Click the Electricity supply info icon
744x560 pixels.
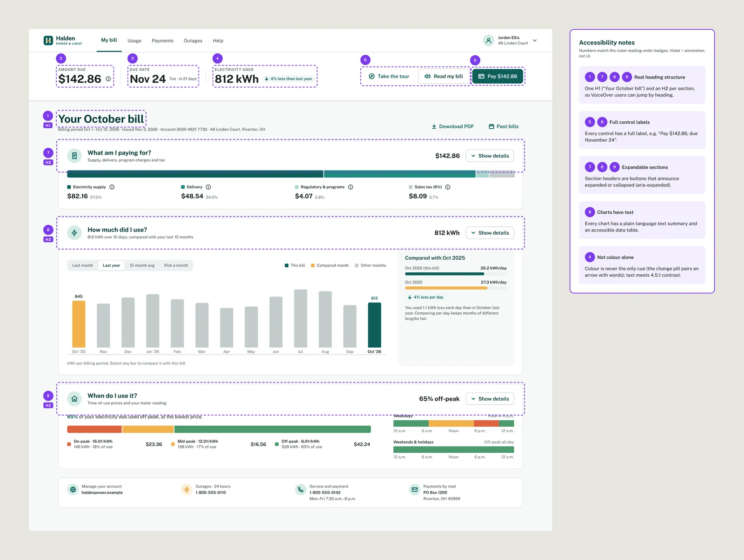[x=112, y=187]
